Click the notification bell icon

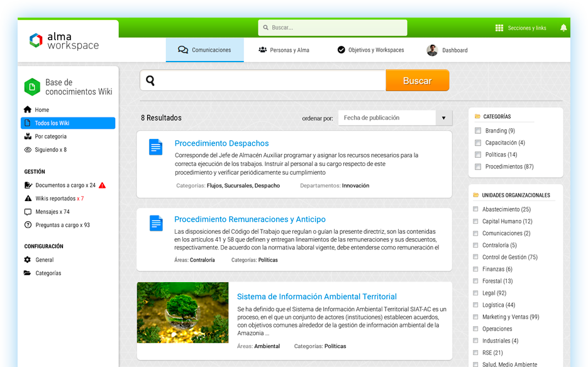pyautogui.click(x=563, y=28)
